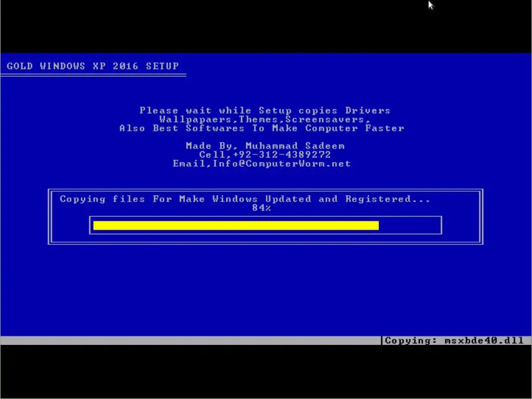Click the '84%' progress percentage
Screen dimensions: 532x399
point(262,208)
